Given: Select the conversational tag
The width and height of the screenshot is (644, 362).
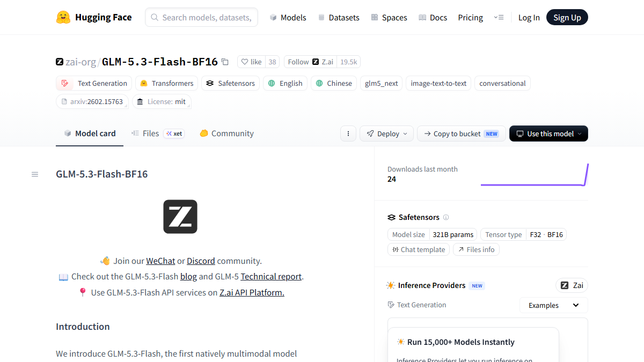Looking at the screenshot, I should [502, 83].
